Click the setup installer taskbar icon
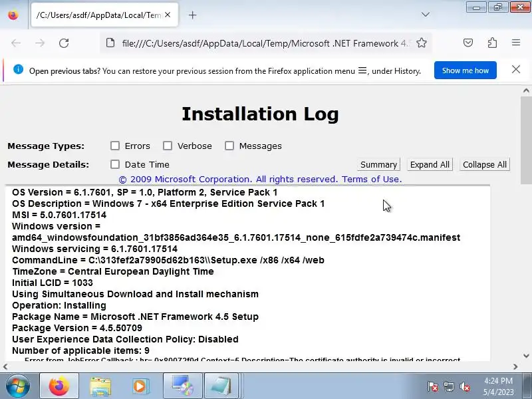This screenshot has height=399, width=532. pyautogui.click(x=182, y=386)
